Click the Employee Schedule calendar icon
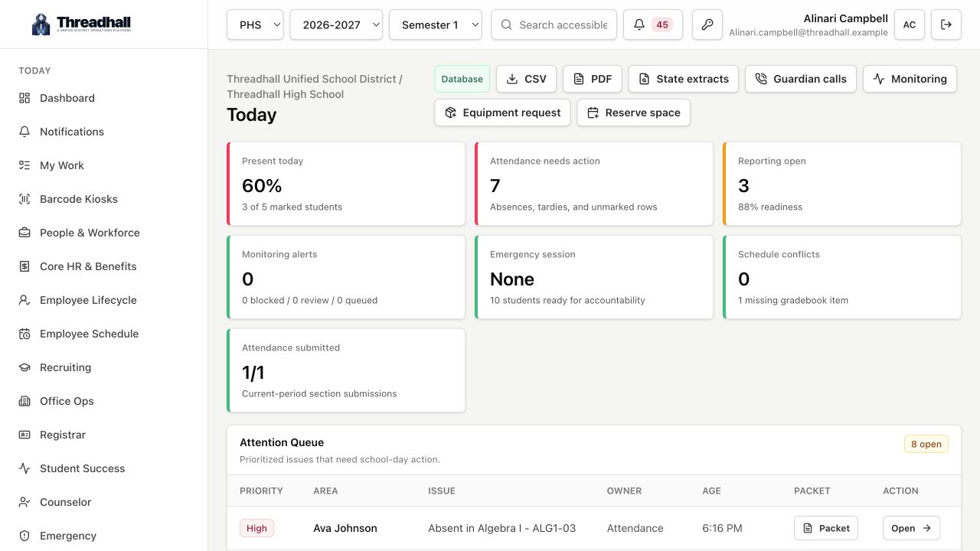The width and height of the screenshot is (980, 551). (24, 334)
